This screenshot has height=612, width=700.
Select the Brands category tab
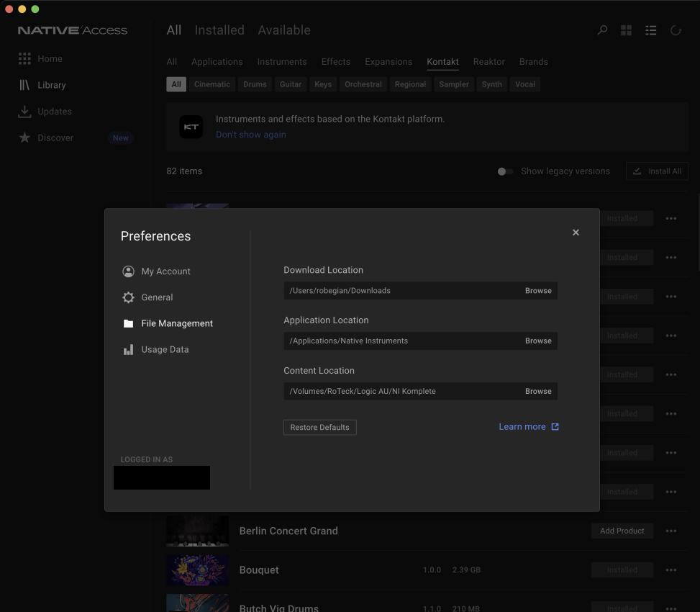point(534,62)
